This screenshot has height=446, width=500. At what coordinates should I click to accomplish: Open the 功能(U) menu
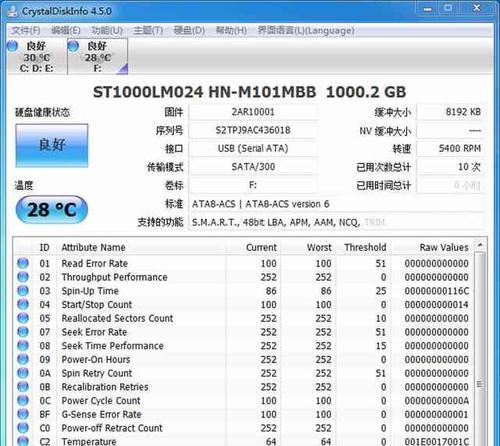(107, 31)
